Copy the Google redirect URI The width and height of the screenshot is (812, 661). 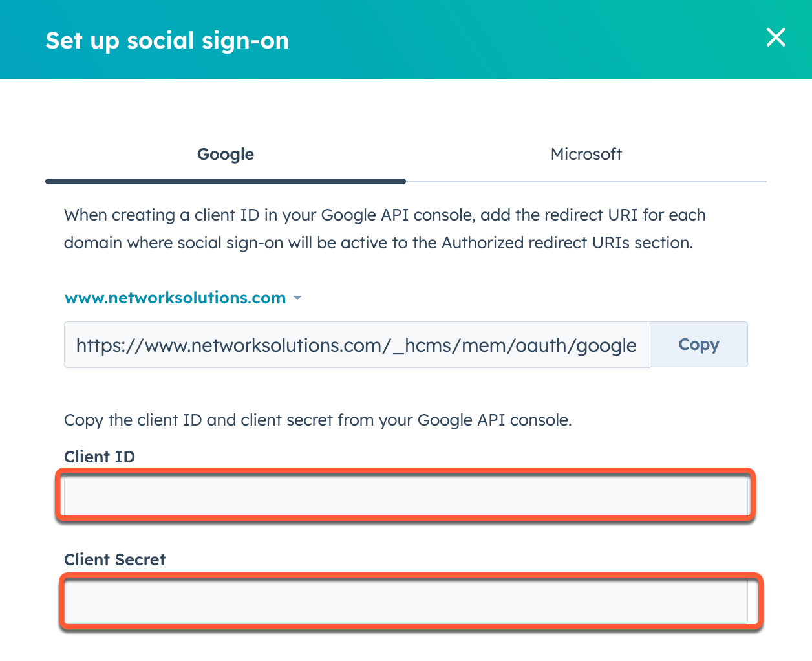pos(698,345)
